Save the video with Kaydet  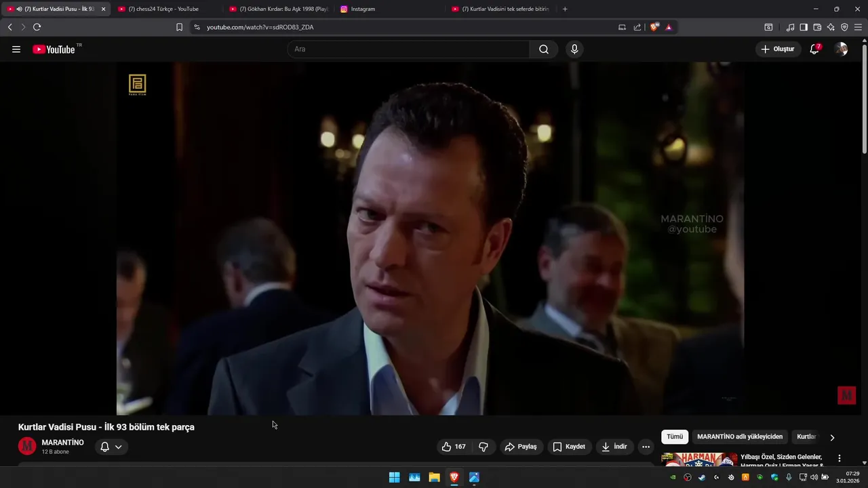[x=569, y=447]
